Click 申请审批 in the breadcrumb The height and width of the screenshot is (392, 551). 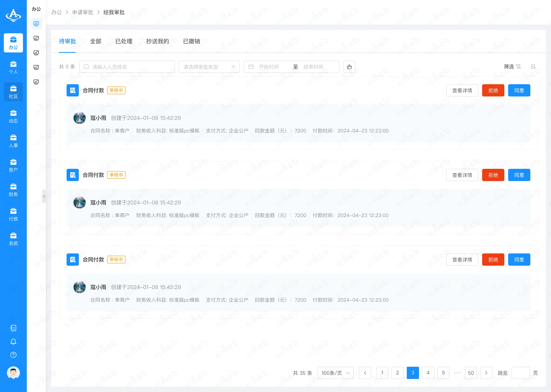pyautogui.click(x=83, y=12)
